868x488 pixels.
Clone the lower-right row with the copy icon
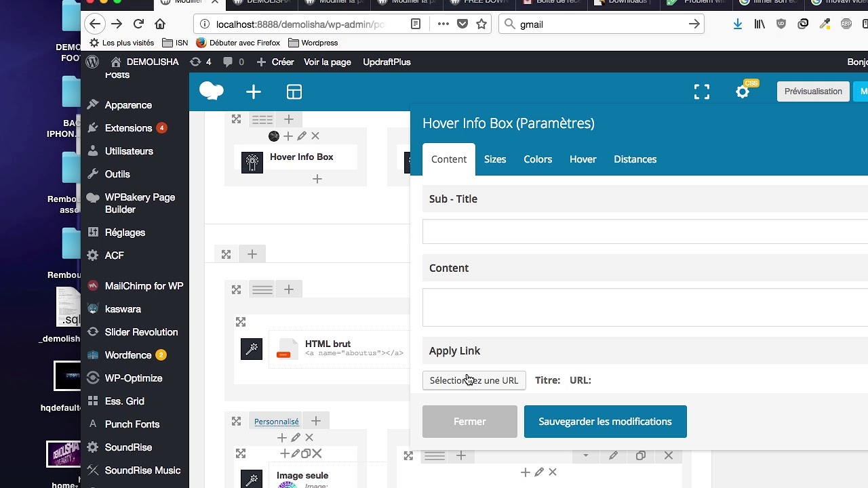[641, 455]
